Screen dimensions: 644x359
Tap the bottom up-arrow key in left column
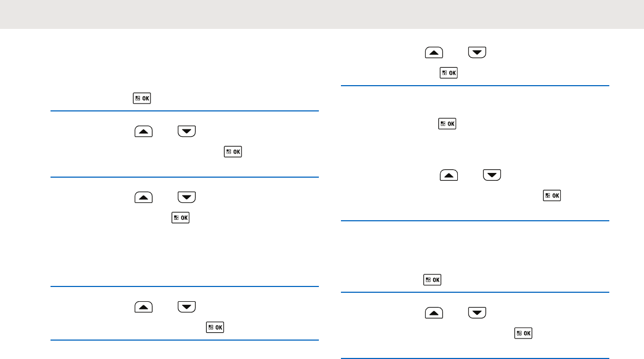pos(144,306)
